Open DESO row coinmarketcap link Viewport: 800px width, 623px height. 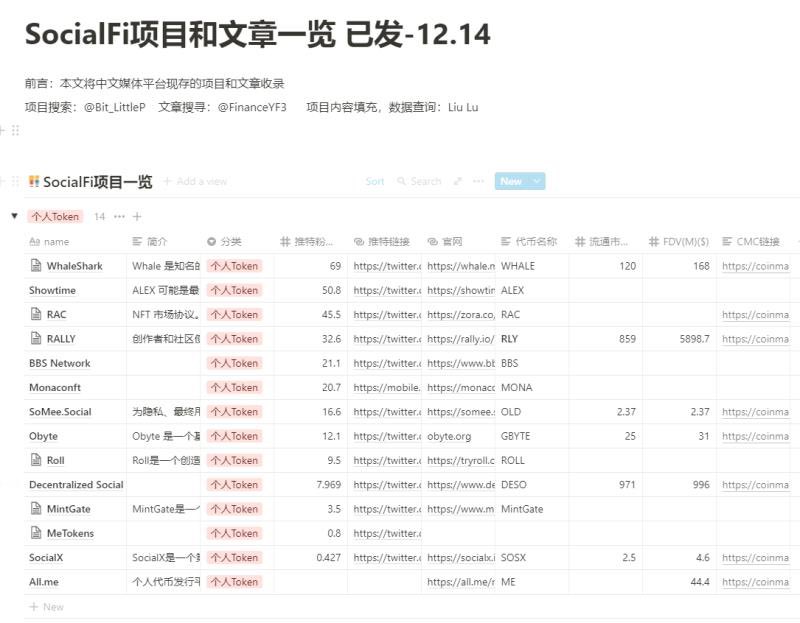756,485
